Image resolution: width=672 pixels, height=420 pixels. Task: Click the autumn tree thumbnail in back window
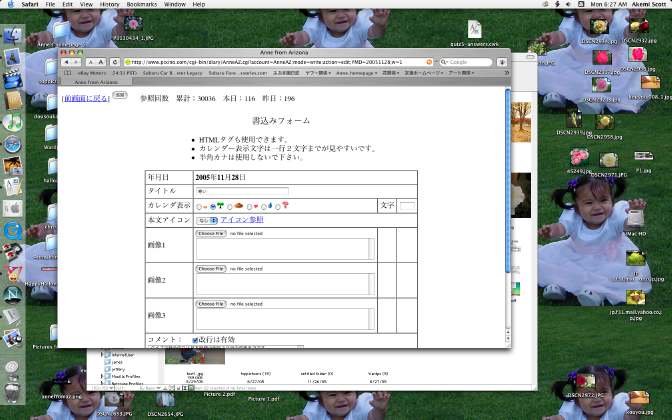pyautogui.click(x=521, y=122)
